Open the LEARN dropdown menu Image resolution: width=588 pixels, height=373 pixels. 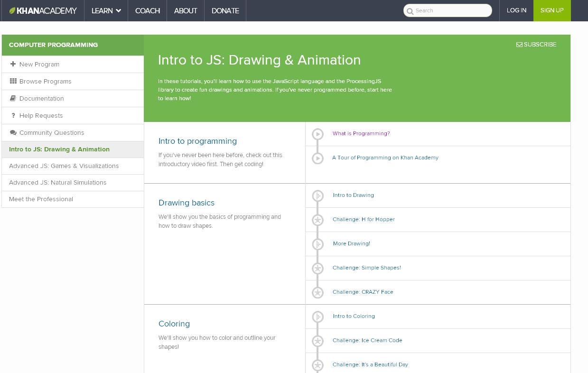[103, 10]
